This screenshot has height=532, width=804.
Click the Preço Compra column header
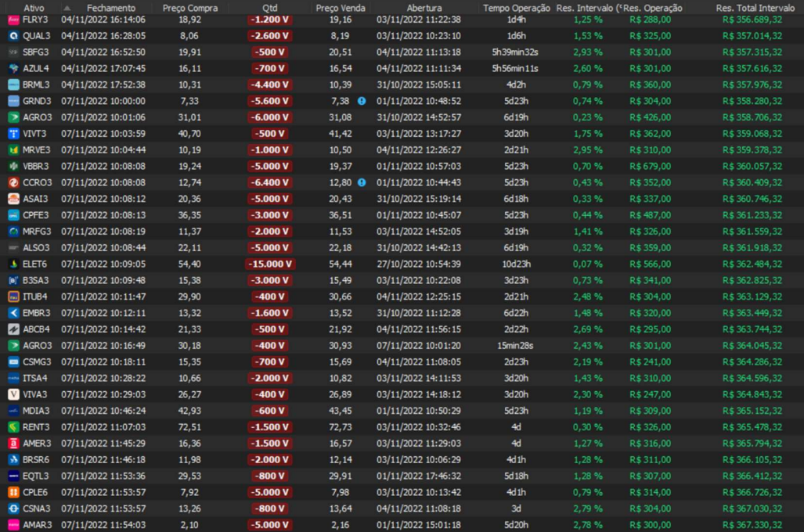tap(189, 8)
